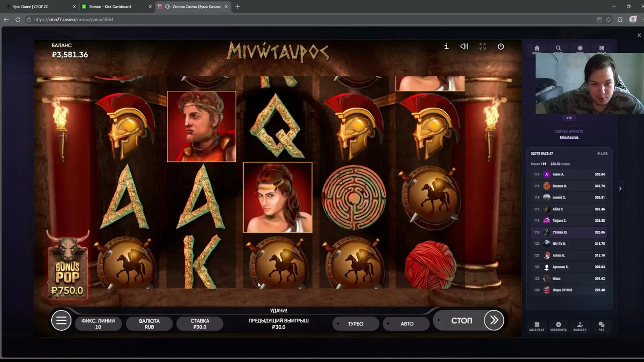The width and height of the screenshot is (644, 362).
Task: Click the green Q symbol on reels
Action: pos(277,126)
